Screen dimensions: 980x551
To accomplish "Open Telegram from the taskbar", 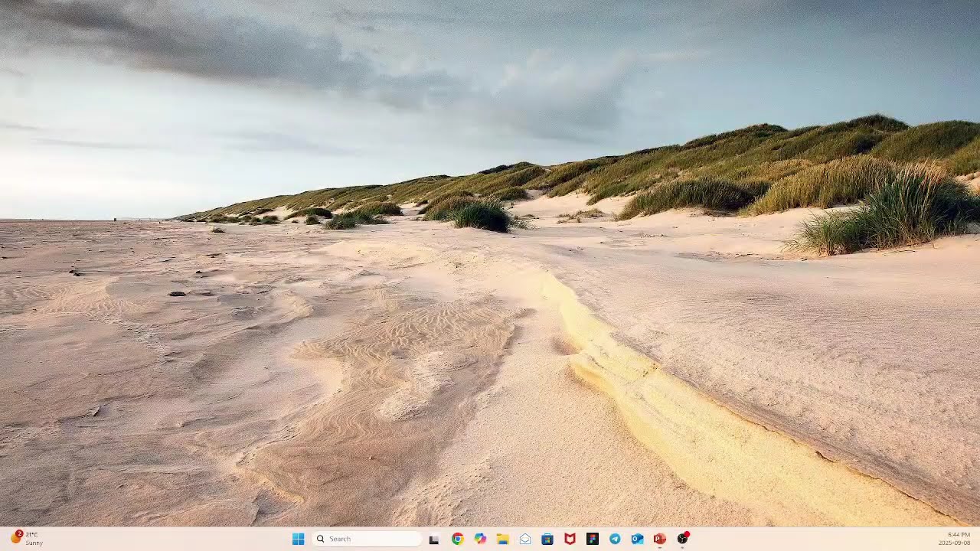I will (615, 539).
